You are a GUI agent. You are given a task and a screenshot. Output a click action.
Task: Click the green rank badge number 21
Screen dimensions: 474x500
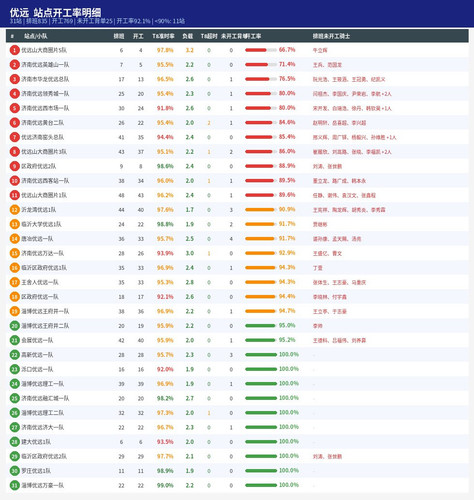tap(14, 340)
